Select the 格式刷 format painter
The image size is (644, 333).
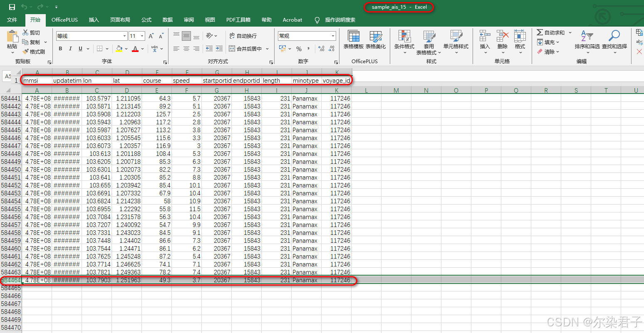point(33,52)
